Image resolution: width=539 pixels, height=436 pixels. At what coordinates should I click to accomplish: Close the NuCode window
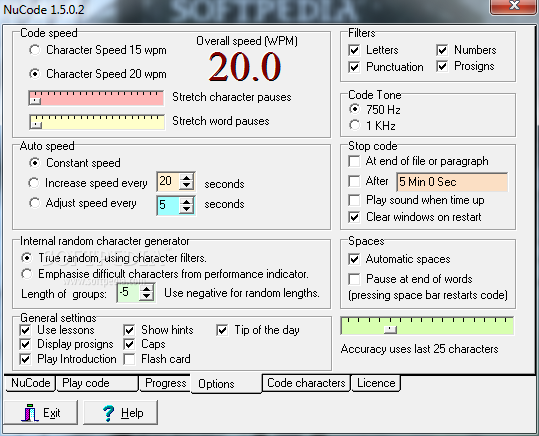(x=514, y=7)
